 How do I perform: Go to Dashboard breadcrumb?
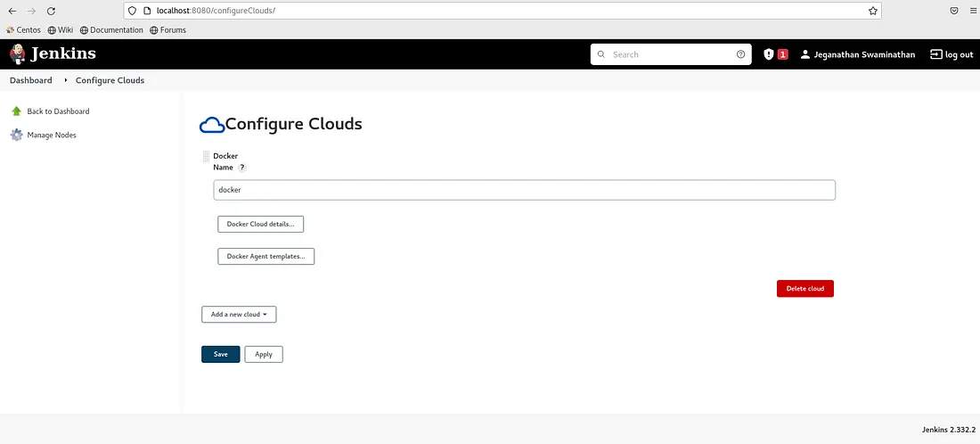[30, 80]
